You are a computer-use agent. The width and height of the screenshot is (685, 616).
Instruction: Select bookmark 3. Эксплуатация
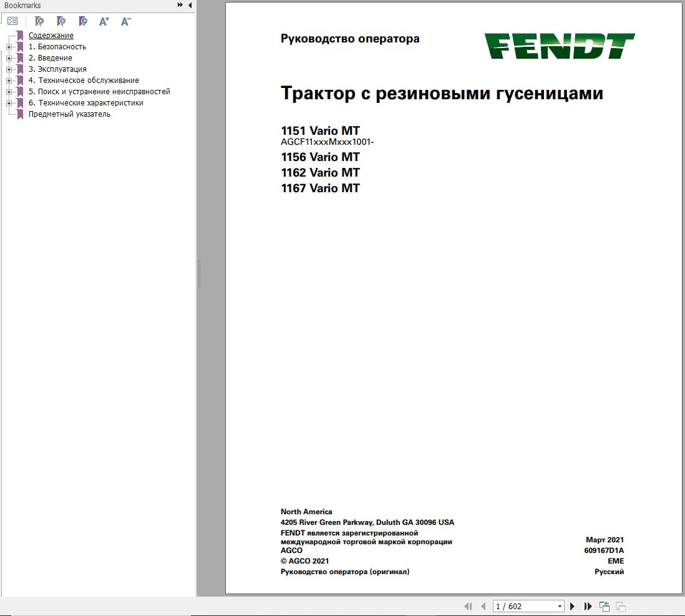(57, 69)
